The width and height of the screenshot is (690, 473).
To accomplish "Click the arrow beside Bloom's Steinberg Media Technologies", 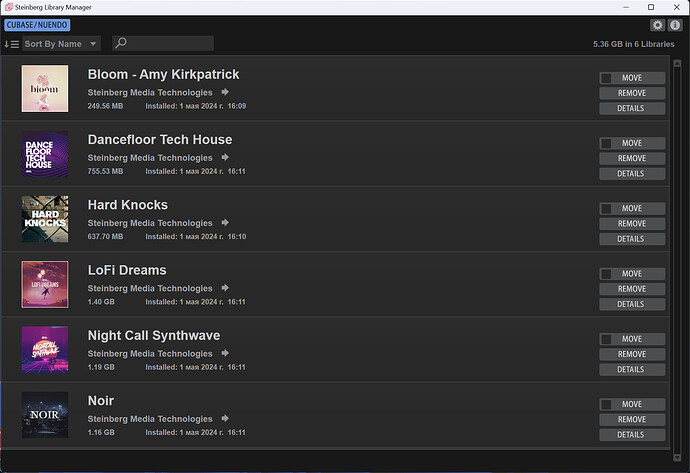I will 225,92.
